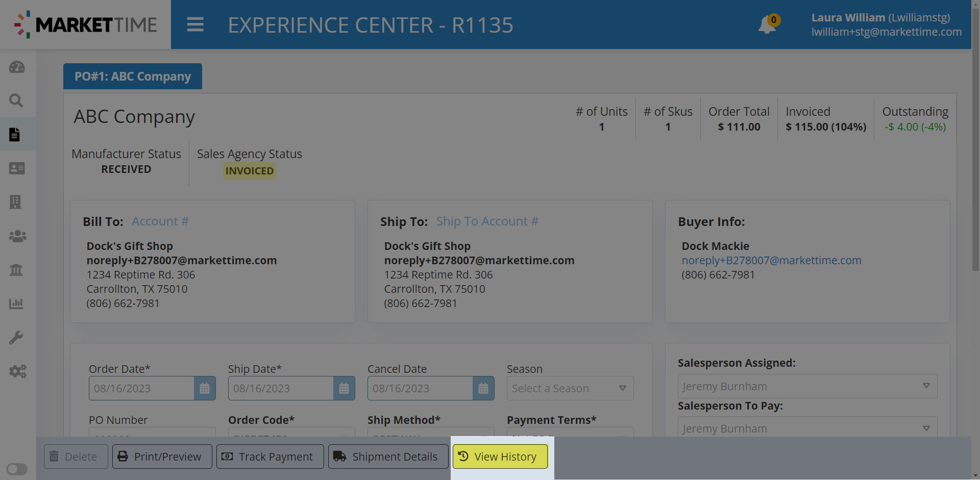Open the wrench tools sidebar icon
980x480 pixels.
point(16,337)
